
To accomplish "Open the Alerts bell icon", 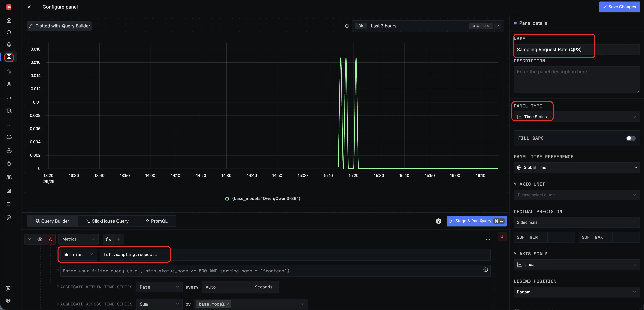I will tap(9, 44).
